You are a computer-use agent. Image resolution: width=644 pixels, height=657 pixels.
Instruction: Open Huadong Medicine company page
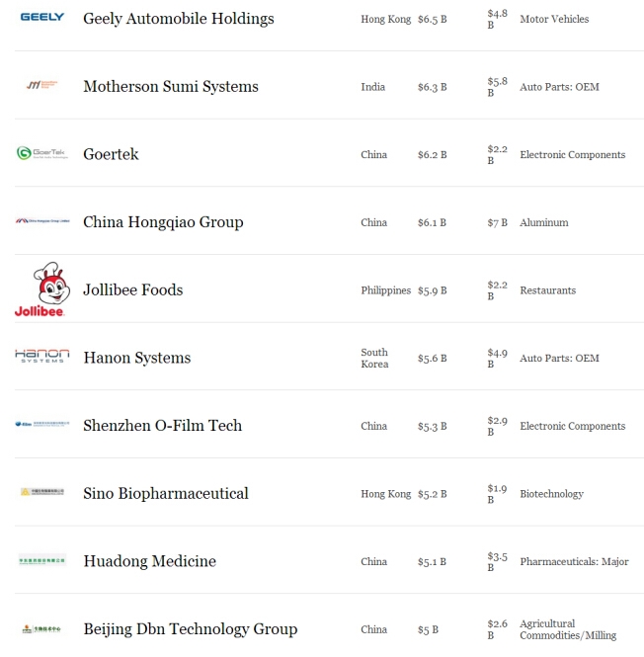(149, 561)
